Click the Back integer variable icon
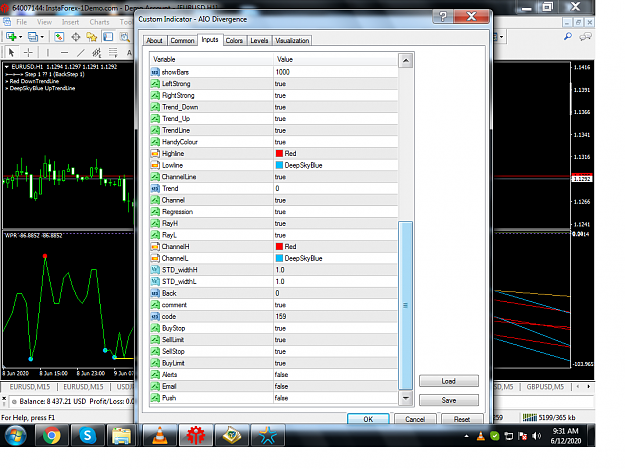Viewport: 625px width, 469px height. click(155, 293)
